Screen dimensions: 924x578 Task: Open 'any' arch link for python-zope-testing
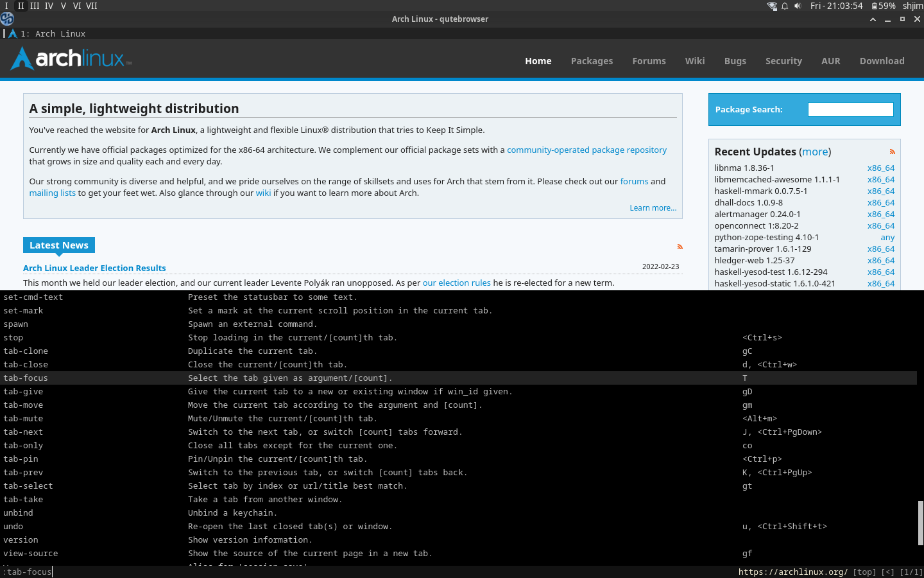pyautogui.click(x=887, y=237)
